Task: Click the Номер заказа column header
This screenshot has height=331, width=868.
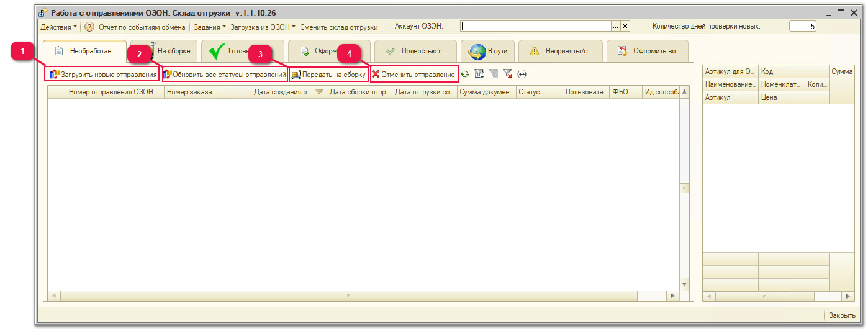Action: coord(208,92)
